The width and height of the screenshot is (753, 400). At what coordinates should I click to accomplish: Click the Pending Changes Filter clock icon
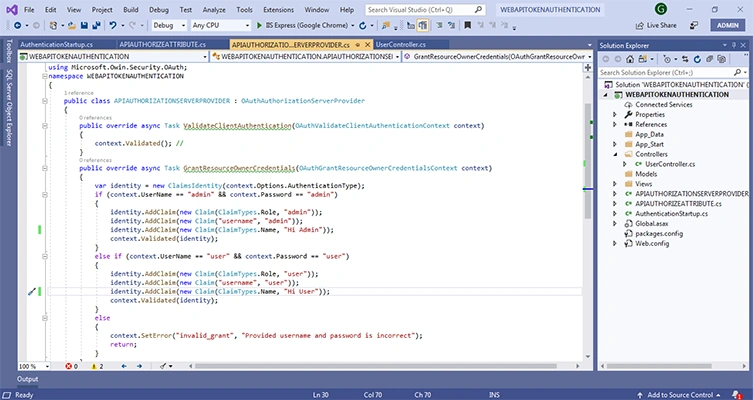click(x=667, y=59)
